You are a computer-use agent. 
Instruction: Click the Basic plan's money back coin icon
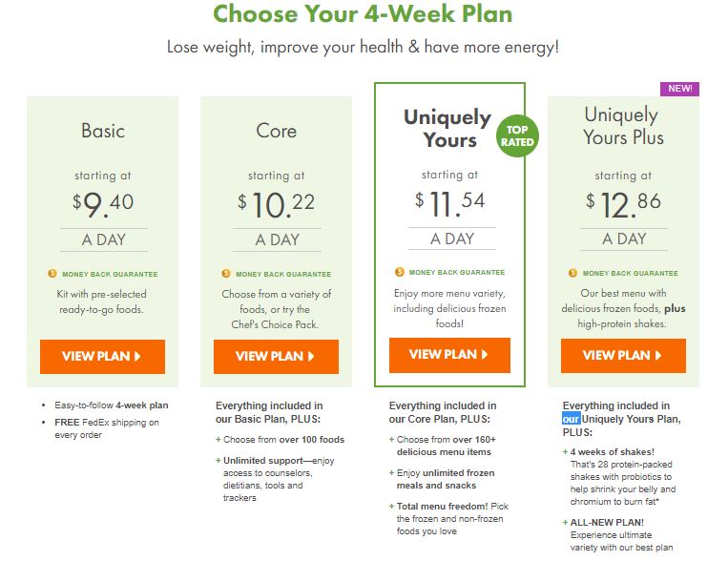pyautogui.click(x=52, y=274)
